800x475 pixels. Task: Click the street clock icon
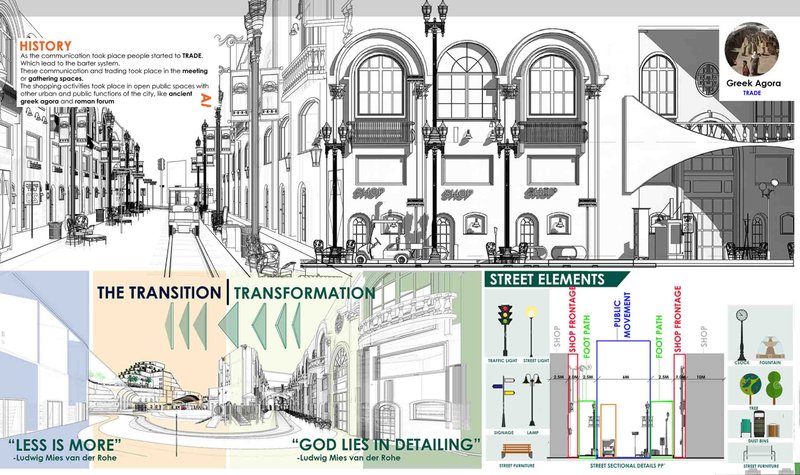pyautogui.click(x=741, y=335)
